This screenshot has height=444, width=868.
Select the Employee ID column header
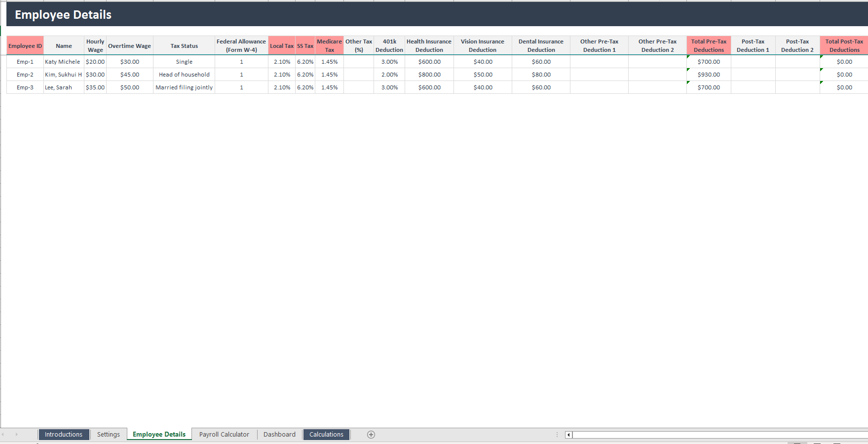(25, 45)
